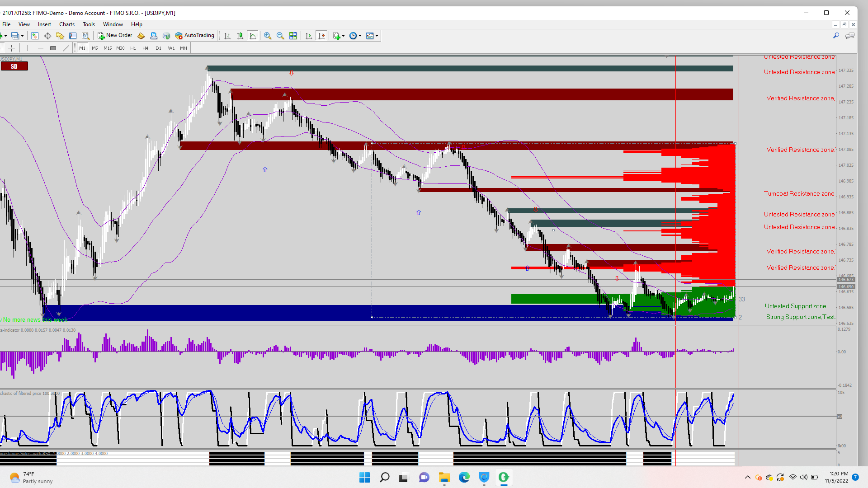The image size is (868, 488).
Task: Switch timeframe to H4
Action: pyautogui.click(x=145, y=48)
